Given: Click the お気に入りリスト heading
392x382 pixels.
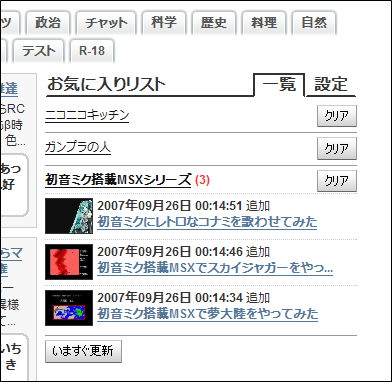Looking at the screenshot, I should (x=106, y=84).
